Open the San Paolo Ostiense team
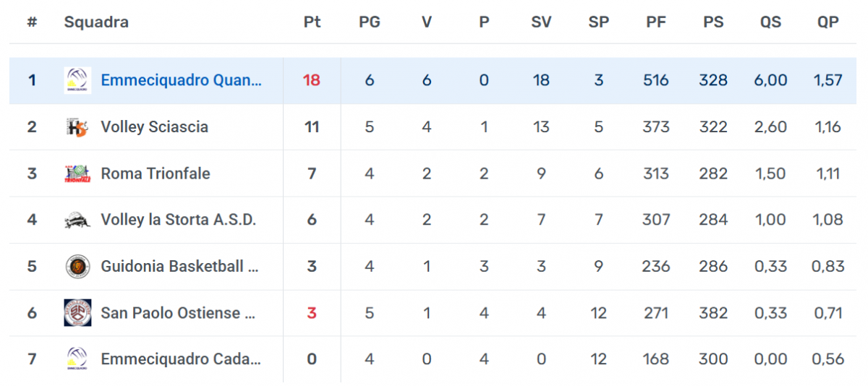The height and width of the screenshot is (386, 868). point(179,313)
